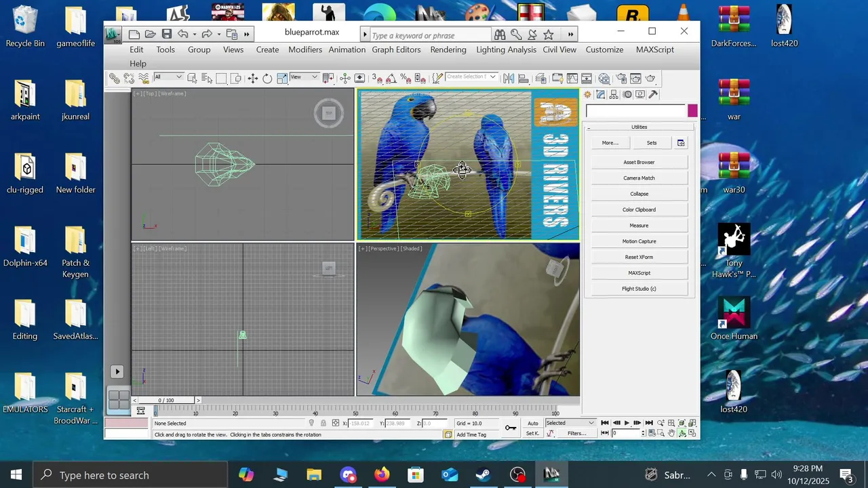Open the selection filter All dropdown
The image size is (868, 488).
[x=168, y=77]
